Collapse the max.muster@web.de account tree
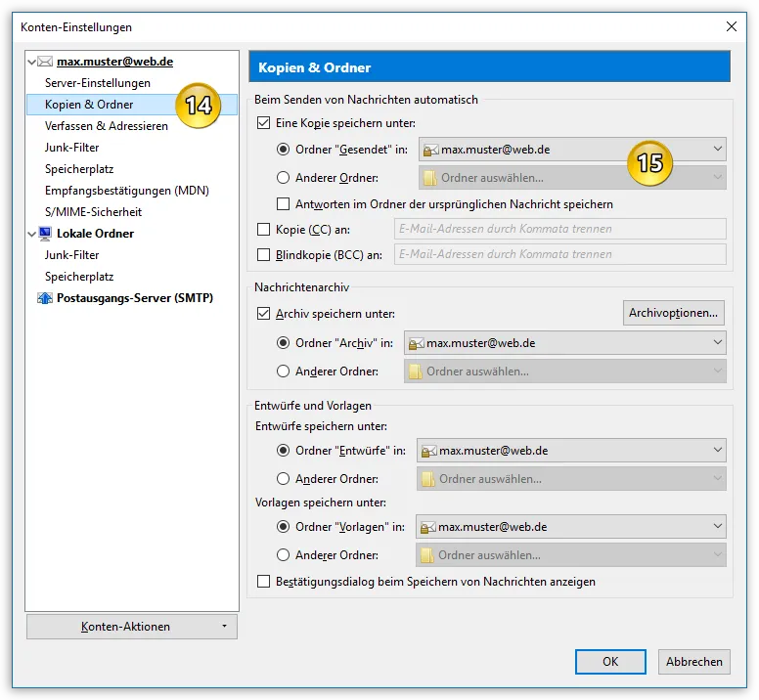759x700 pixels. pos(32,62)
